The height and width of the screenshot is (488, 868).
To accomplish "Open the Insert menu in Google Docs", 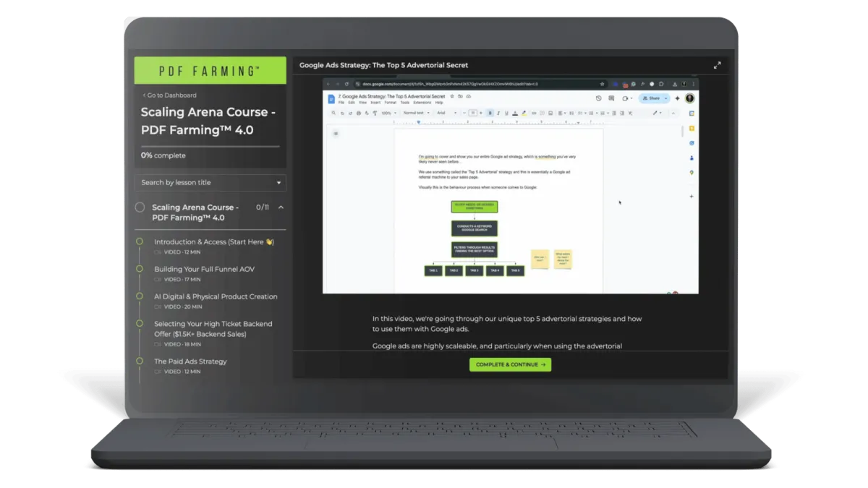I will [375, 103].
